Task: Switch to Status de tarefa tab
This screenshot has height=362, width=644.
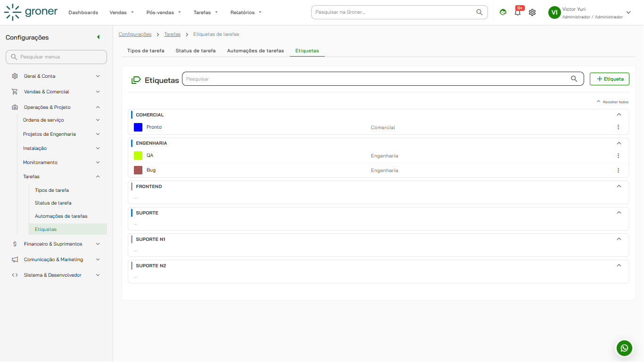Action: point(196,50)
